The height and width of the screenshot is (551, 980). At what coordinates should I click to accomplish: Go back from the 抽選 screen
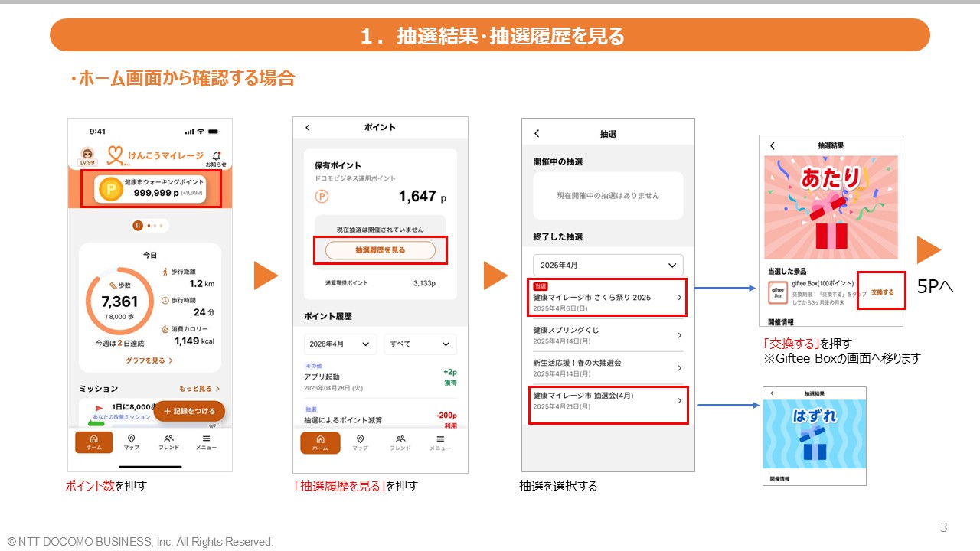537,134
